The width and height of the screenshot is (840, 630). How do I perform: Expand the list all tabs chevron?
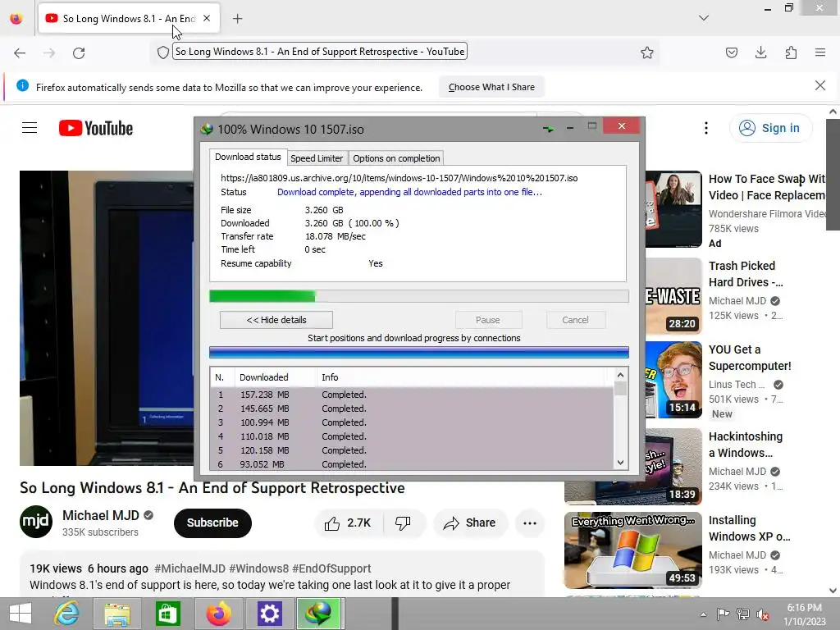[704, 18]
